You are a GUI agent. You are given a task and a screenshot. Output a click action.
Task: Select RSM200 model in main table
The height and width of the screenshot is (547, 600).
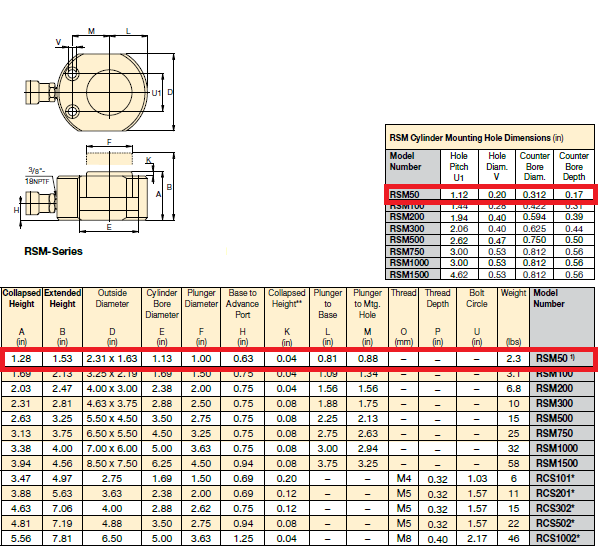[x=554, y=389]
